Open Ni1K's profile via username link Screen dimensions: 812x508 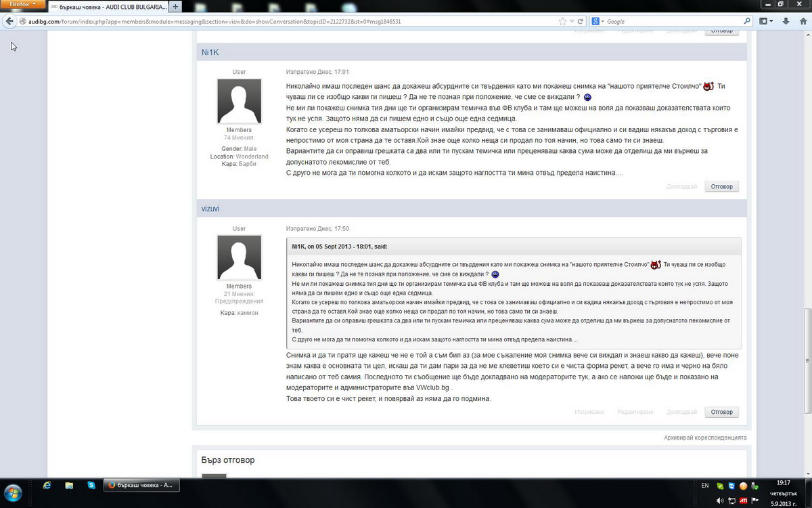pyautogui.click(x=210, y=52)
